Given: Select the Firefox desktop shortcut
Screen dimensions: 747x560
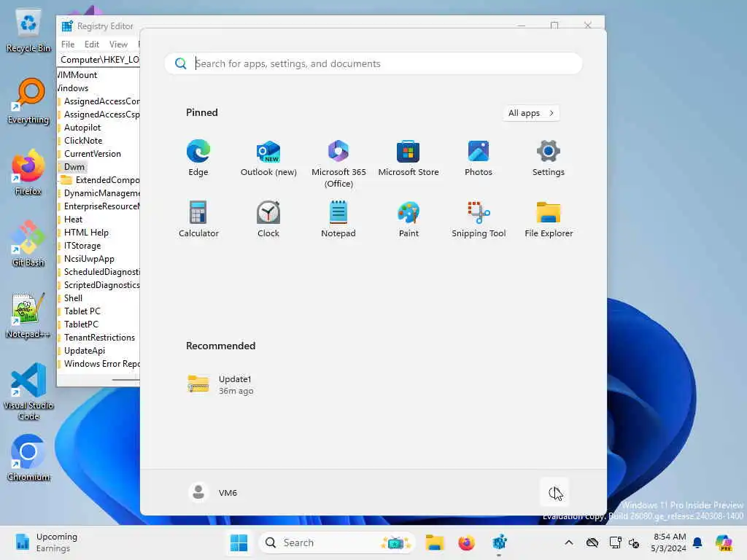Looking at the screenshot, I should point(28,173).
